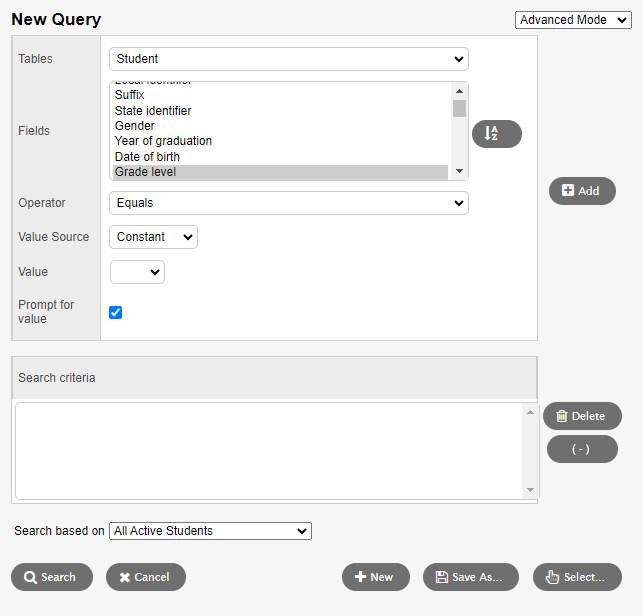Viewport: 643px width, 616px height.
Task: Open the Advanced Mode dropdown
Action: [x=574, y=20]
